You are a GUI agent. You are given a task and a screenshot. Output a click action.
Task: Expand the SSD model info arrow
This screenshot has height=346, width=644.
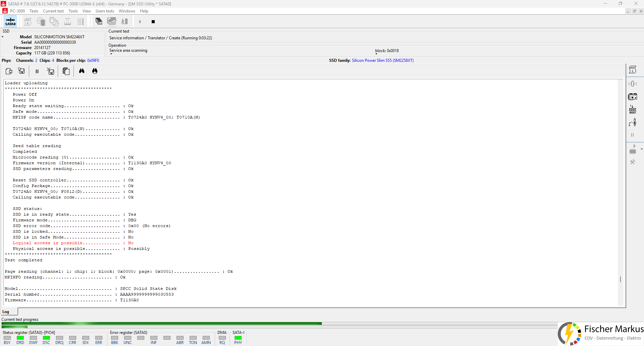click(x=2, y=37)
